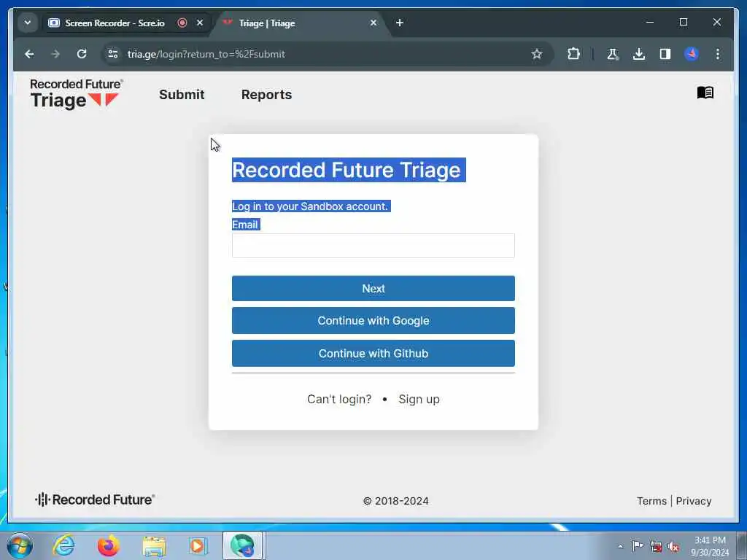Open the Privacy link in footer
This screenshot has width=747, height=560.
[693, 501]
